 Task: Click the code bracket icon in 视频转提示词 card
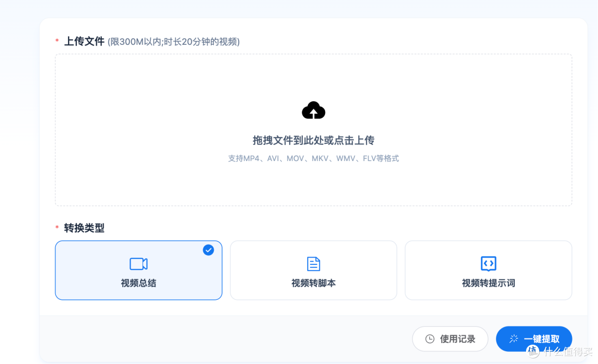pyautogui.click(x=488, y=263)
